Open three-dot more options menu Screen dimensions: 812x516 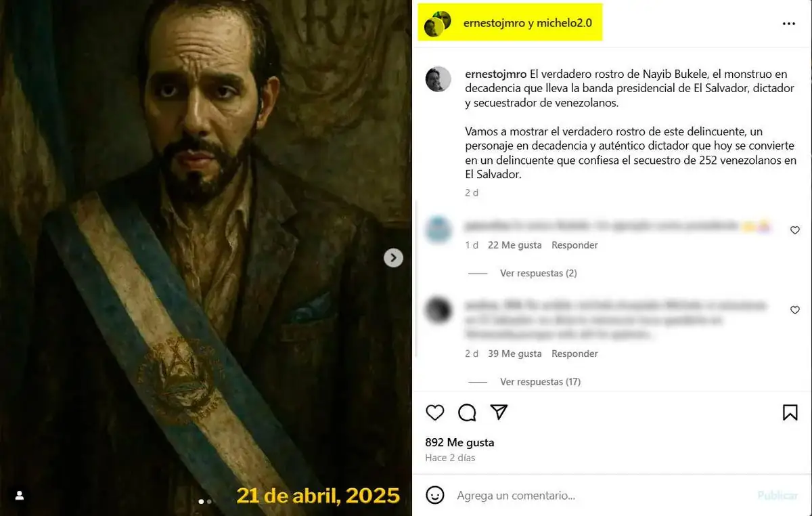click(x=788, y=24)
